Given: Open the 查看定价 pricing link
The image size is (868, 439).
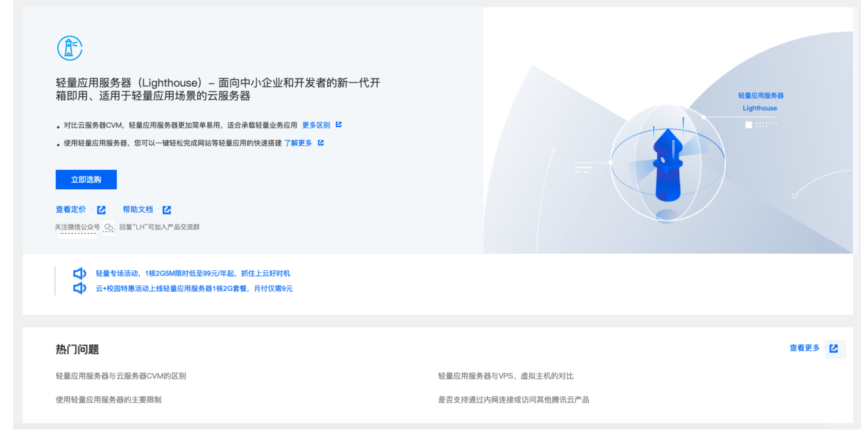Looking at the screenshot, I should click(x=71, y=210).
